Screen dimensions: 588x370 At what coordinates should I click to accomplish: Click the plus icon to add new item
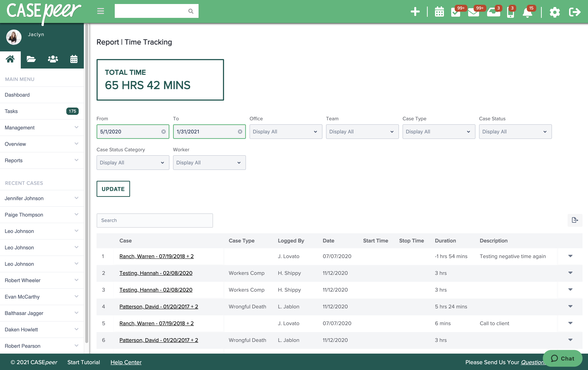tap(415, 11)
